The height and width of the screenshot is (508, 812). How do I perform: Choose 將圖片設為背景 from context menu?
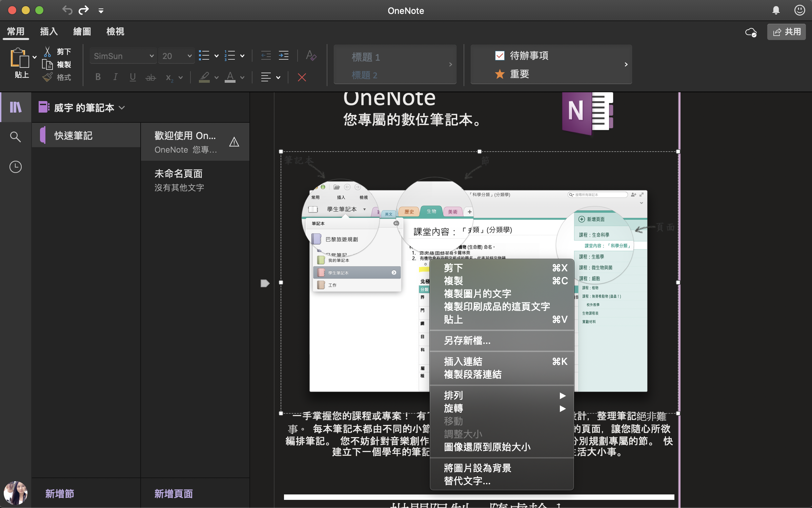[x=502, y=468]
